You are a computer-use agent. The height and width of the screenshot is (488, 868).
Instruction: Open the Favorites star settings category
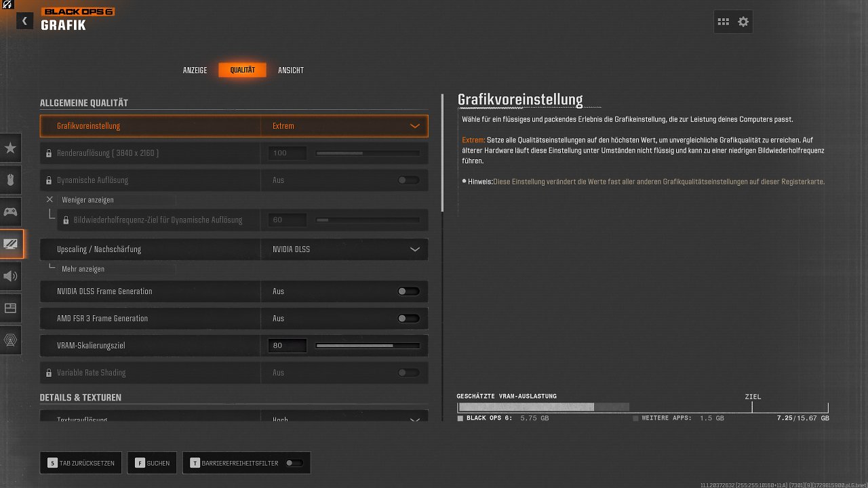point(11,147)
